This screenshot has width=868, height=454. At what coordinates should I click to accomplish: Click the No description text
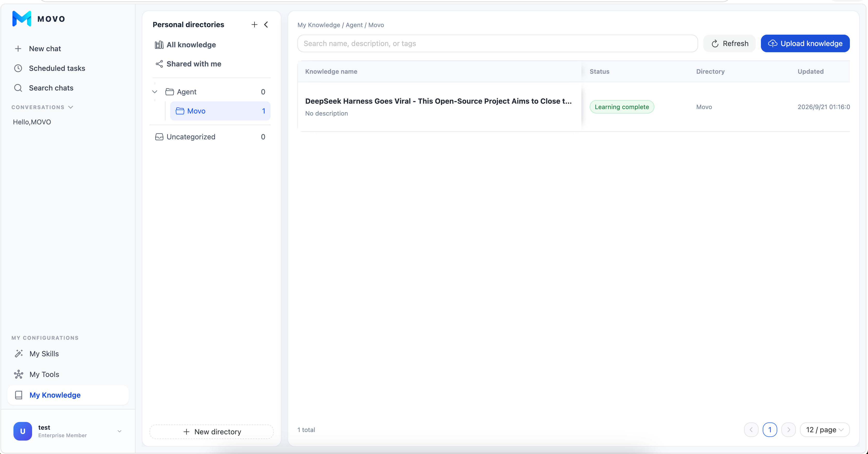[326, 114]
